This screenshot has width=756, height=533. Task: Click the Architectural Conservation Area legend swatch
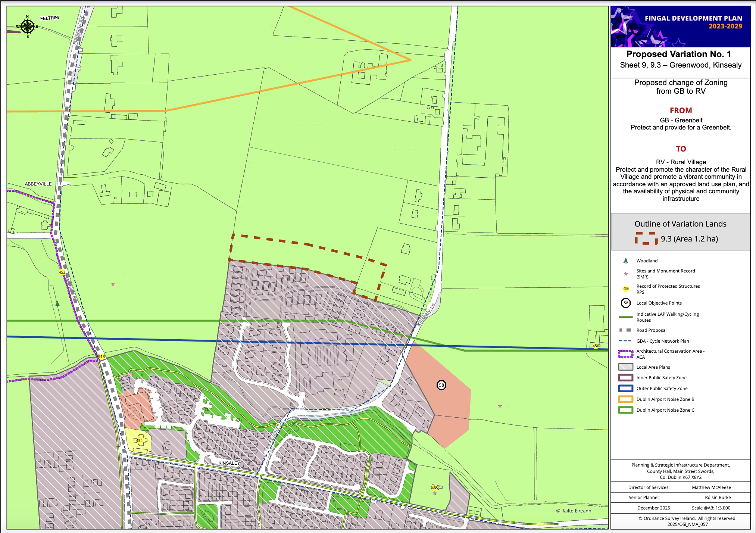click(x=626, y=353)
